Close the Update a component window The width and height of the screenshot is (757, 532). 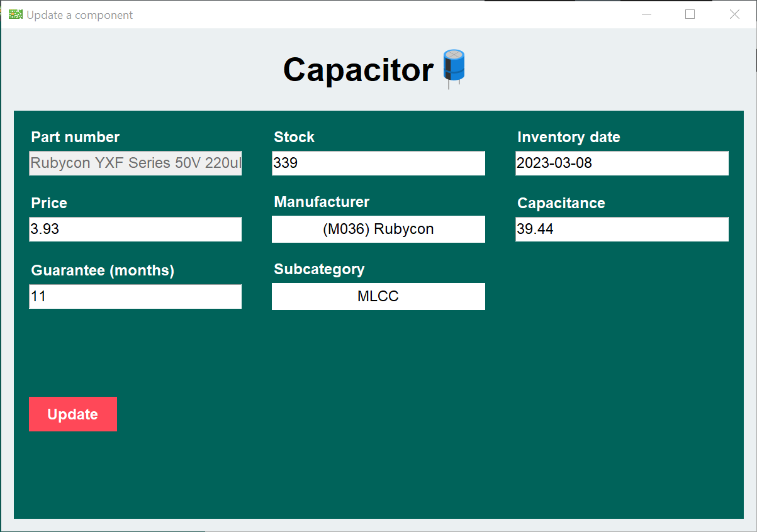click(x=734, y=14)
